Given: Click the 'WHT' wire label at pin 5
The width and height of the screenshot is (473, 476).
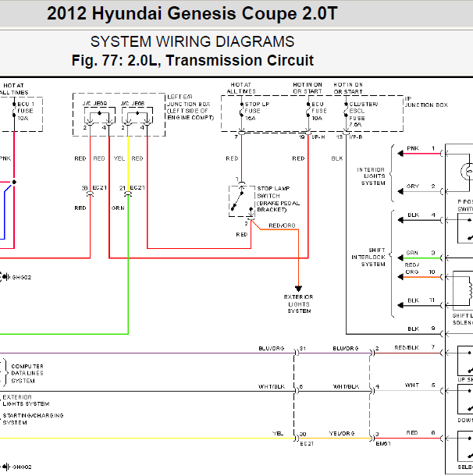Looking at the screenshot, I should tap(412, 385).
